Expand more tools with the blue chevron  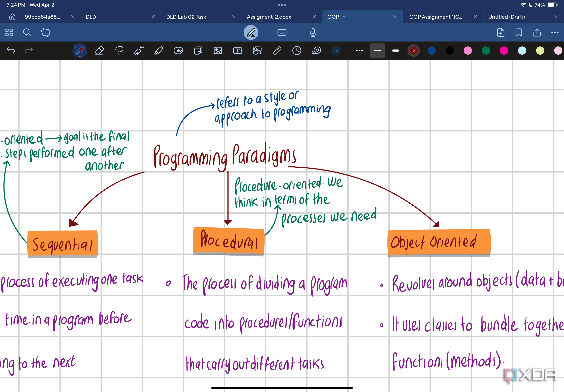(336, 51)
